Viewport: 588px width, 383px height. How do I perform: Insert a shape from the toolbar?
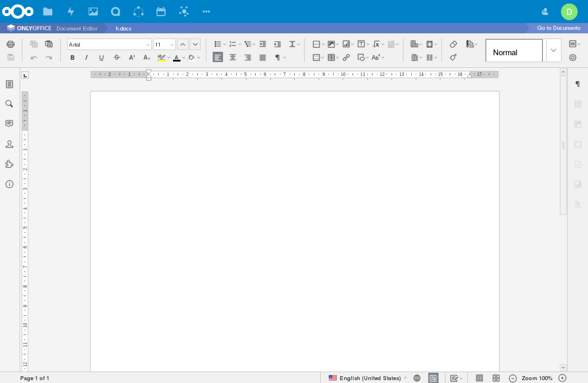pyautogui.click(x=361, y=58)
